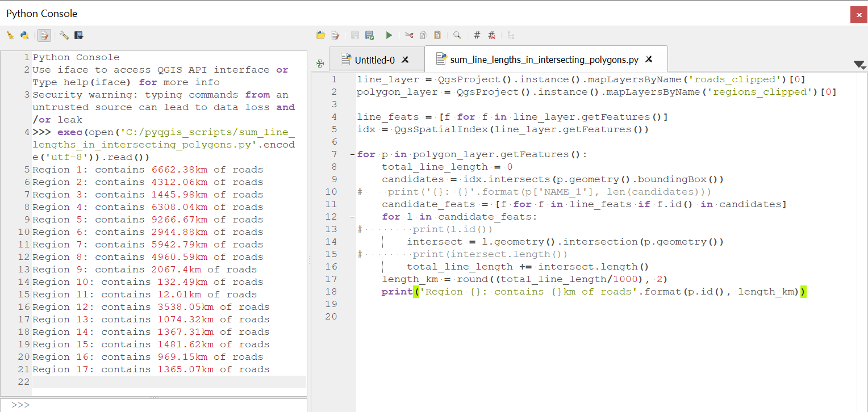Screen dimensions: 868x412
Task: Toggle the Show Editor button
Action: pos(44,35)
